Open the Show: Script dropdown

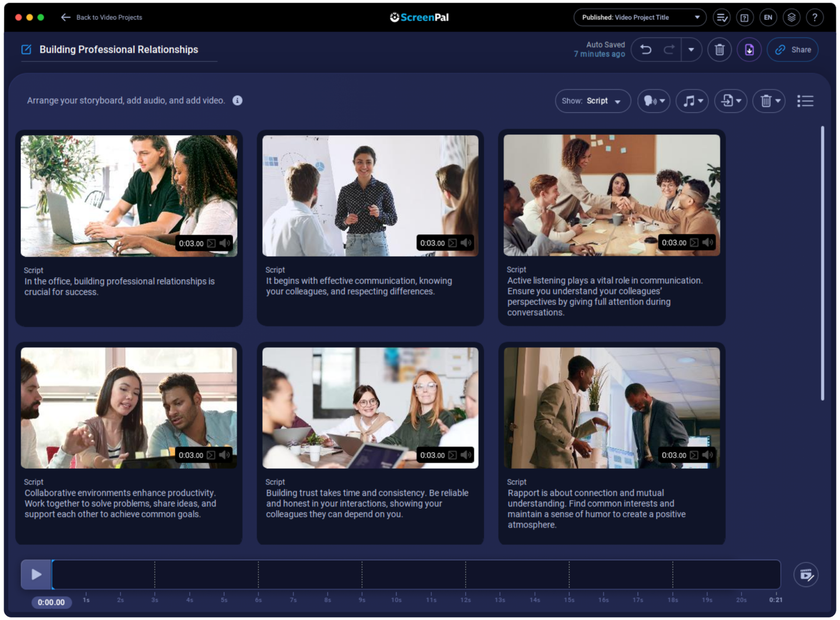coord(593,101)
